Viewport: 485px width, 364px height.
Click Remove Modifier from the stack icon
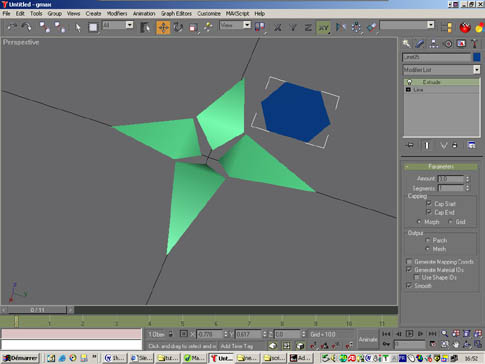coord(454,145)
